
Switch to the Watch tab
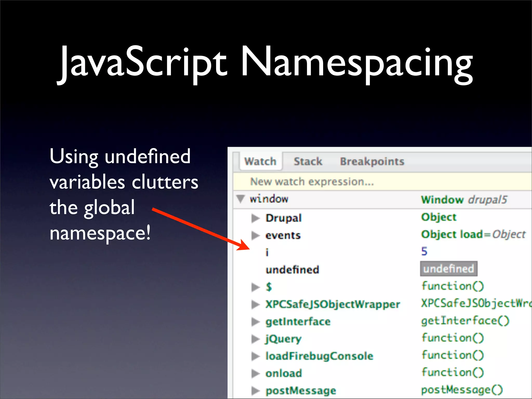[x=260, y=161]
